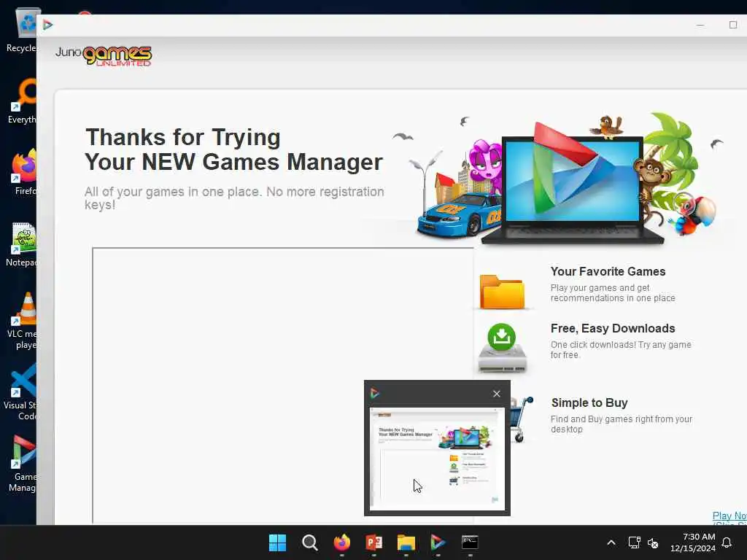Open Firefox from the taskbar
The width and height of the screenshot is (747, 560).
click(341, 542)
